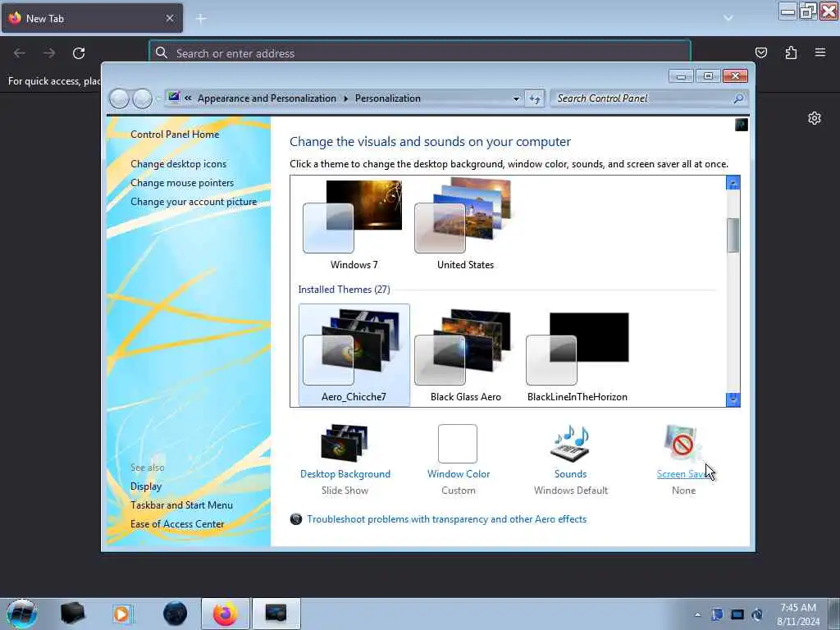
Task: Open Ease of Access Center link
Action: (x=177, y=524)
